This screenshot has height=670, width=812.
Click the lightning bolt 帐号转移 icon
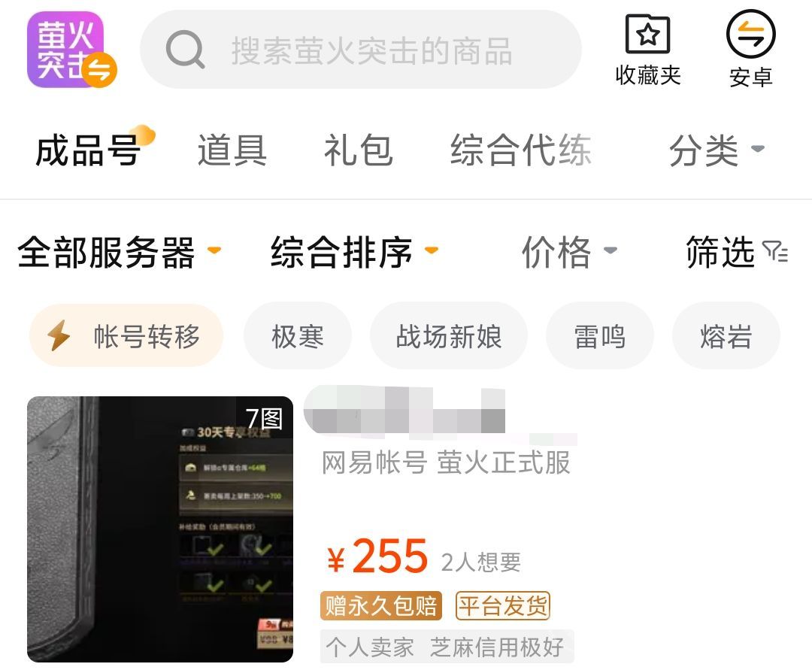[59, 335]
